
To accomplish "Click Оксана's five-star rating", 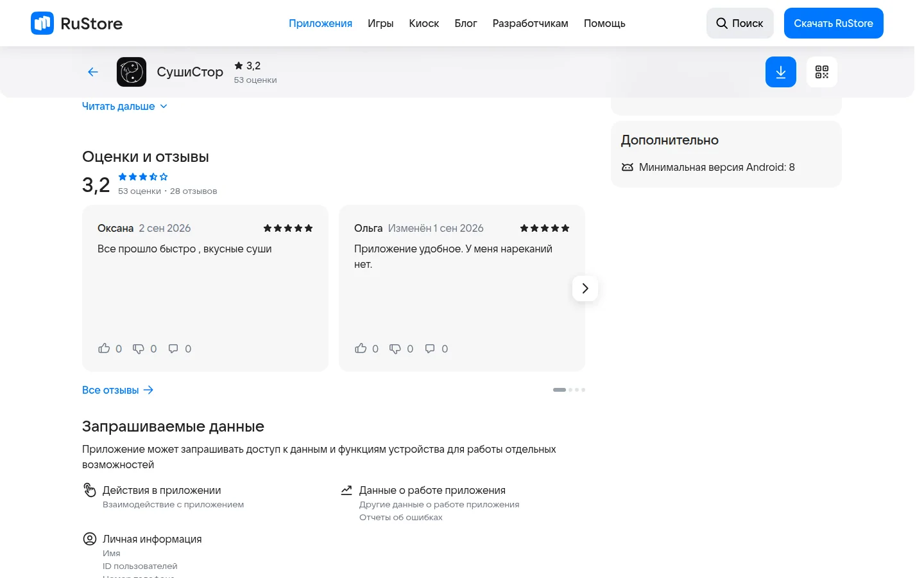I will [288, 228].
